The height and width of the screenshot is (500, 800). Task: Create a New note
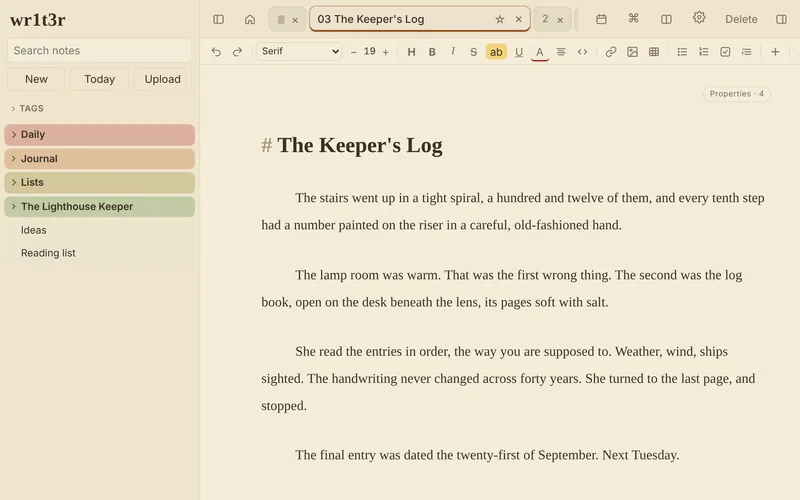[36, 79]
